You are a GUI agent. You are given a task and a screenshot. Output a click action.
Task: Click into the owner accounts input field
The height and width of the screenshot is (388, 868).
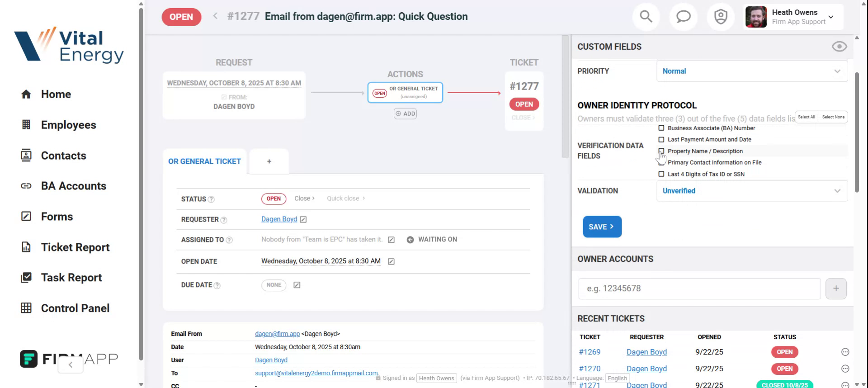click(699, 289)
